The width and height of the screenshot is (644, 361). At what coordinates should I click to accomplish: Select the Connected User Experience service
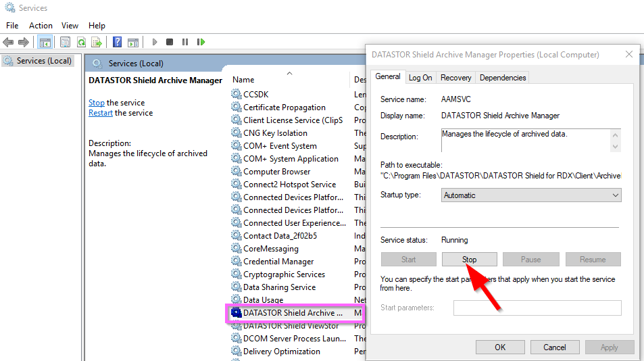pos(295,222)
